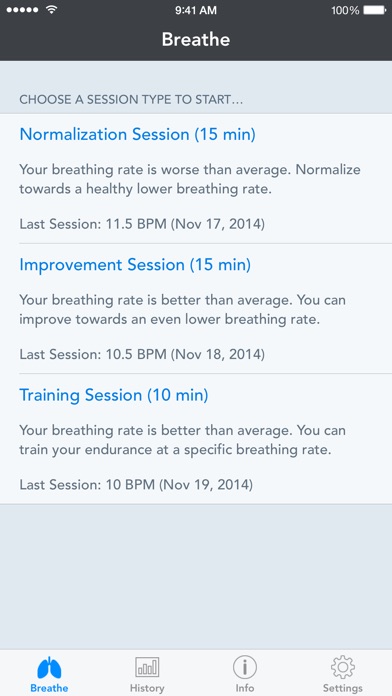Open the History bar chart icon
This screenshot has width=392, height=696.
tap(147, 667)
